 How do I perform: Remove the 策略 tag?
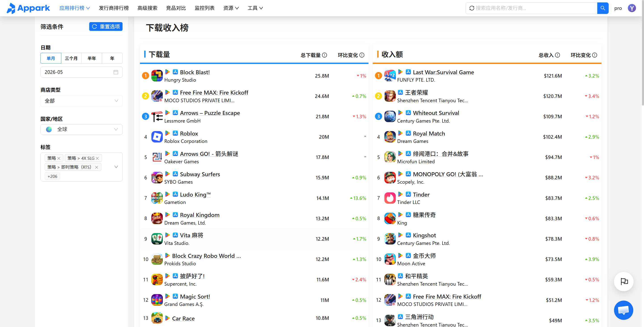(x=59, y=158)
